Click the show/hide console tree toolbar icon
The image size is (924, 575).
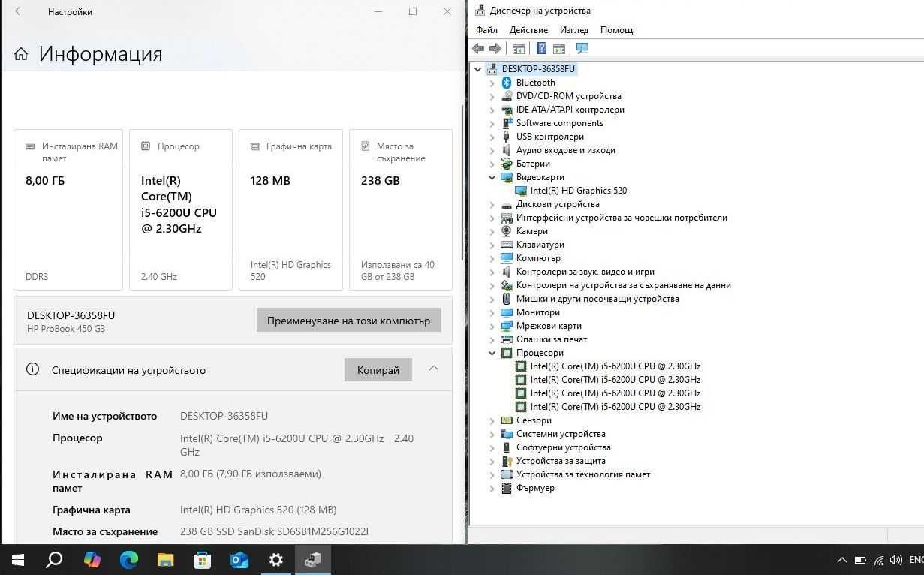518,48
